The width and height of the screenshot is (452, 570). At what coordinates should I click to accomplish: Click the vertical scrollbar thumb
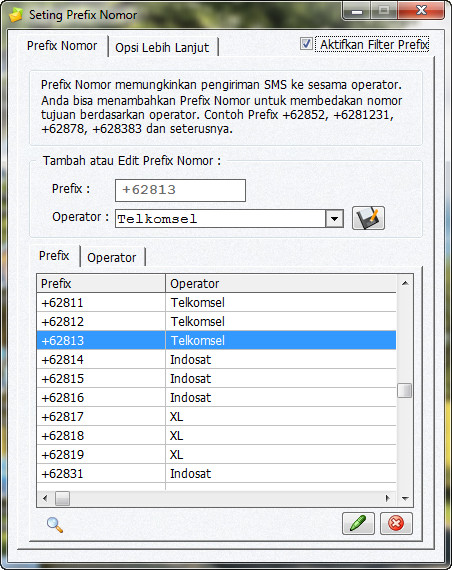pos(405,391)
